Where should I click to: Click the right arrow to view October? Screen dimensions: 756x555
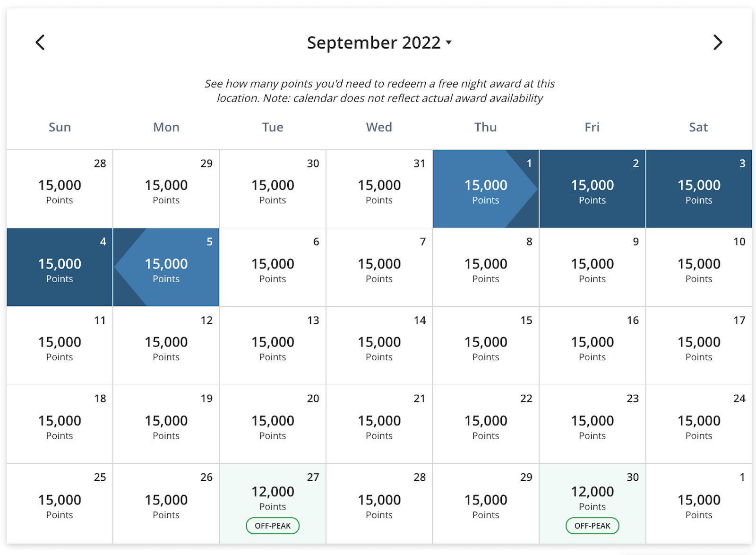717,42
